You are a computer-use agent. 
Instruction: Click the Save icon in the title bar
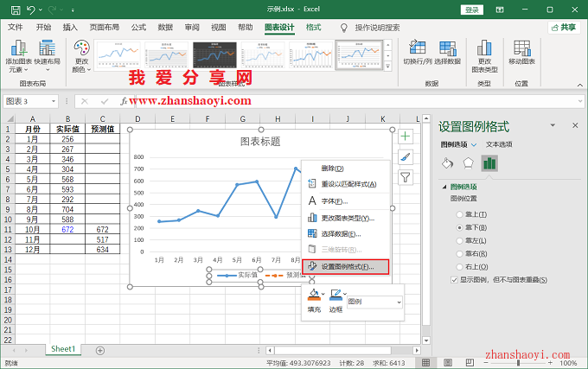[16, 10]
